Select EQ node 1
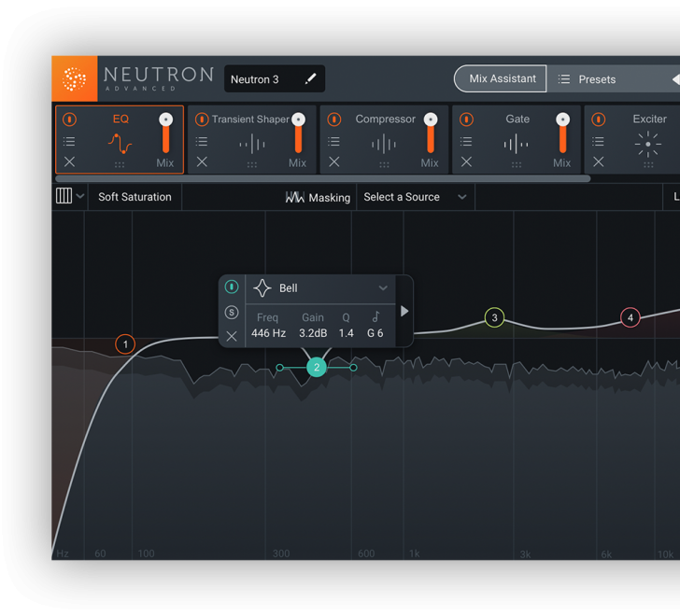Image resolution: width=680 pixels, height=616 pixels. [x=125, y=344]
